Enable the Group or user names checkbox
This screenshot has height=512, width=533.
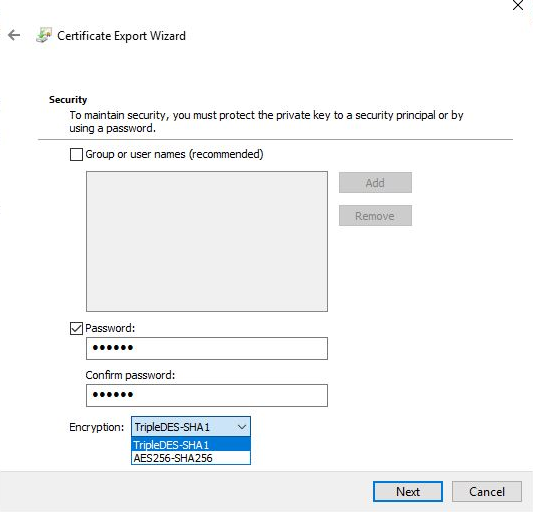pos(76,154)
